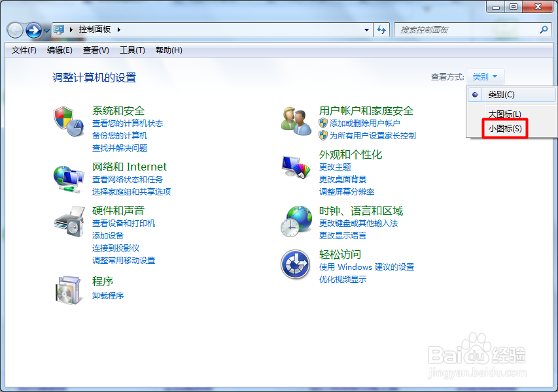
Task: Select the 类别(C) radio button
Action: pyautogui.click(x=474, y=95)
